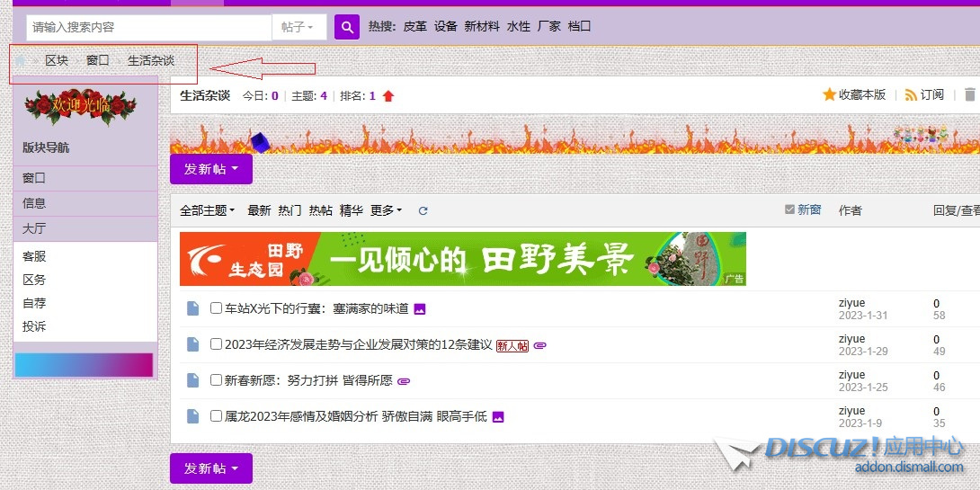The height and width of the screenshot is (490, 980).
Task: Check the box beside 2023年经济发展走势 thread
Action: 216,344
